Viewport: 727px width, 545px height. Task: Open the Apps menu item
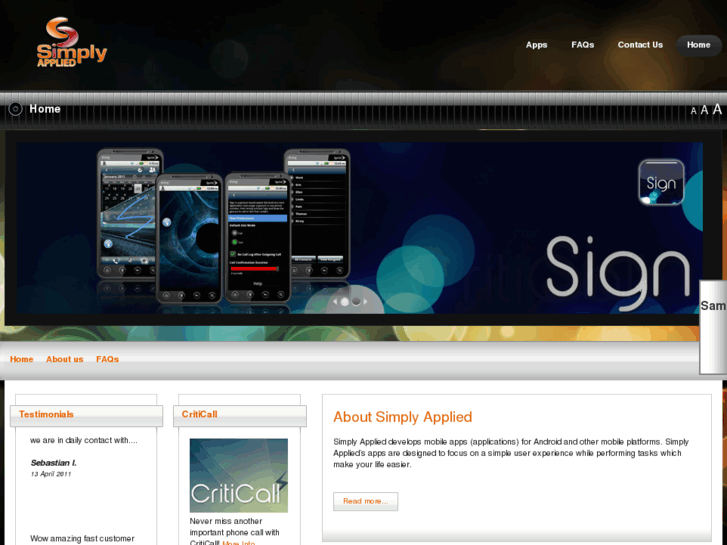pos(536,45)
